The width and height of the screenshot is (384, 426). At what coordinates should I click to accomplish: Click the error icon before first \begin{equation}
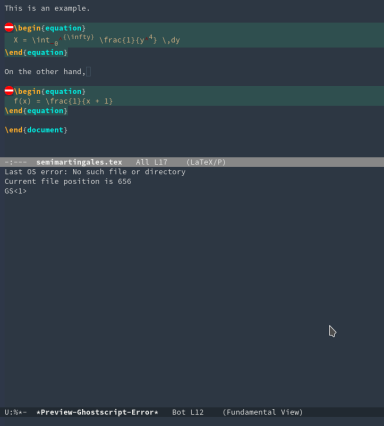9,28
